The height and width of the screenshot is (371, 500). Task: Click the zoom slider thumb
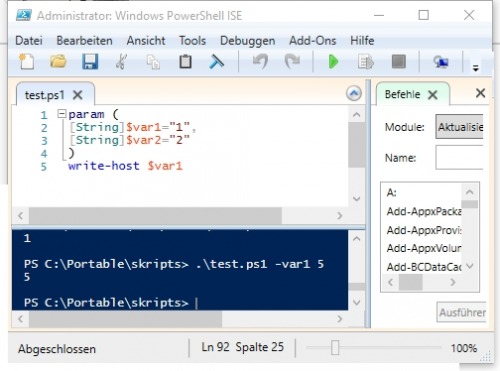335,348
